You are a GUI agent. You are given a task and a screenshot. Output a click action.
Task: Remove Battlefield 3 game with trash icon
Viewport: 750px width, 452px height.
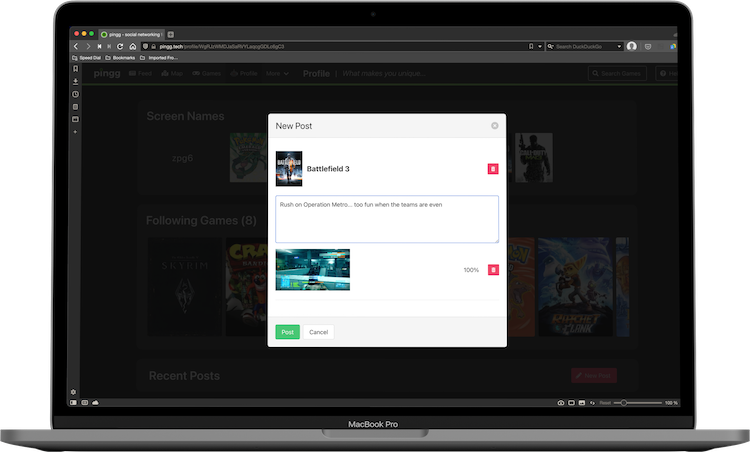tap(493, 169)
